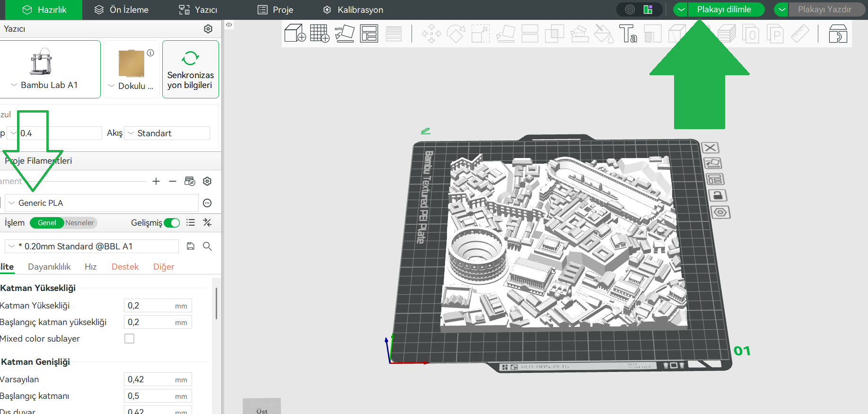The image size is (868, 414).
Task: Click the Katman Yüksekliği value field
Action: click(x=158, y=306)
